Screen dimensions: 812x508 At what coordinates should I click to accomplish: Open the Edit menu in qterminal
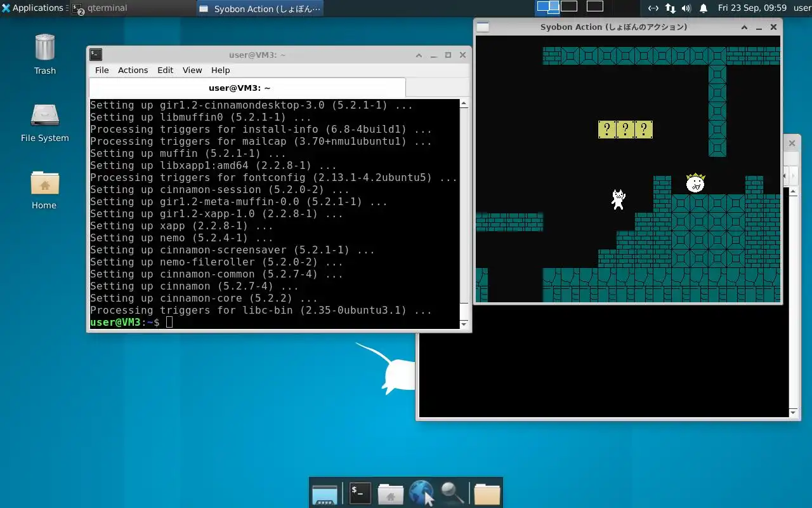click(x=165, y=70)
